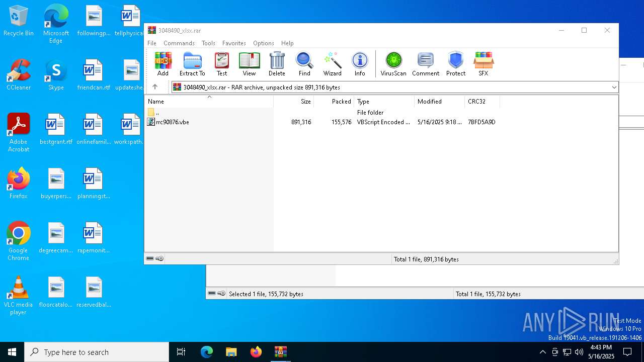Click the Protect shield icon
Image resolution: width=644 pixels, height=362 pixels.
456,64
